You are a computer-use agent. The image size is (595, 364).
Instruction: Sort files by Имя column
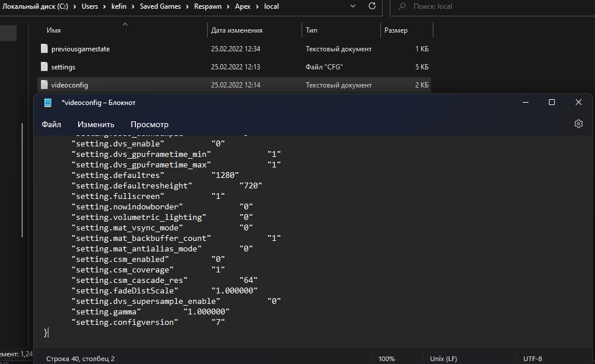click(54, 30)
